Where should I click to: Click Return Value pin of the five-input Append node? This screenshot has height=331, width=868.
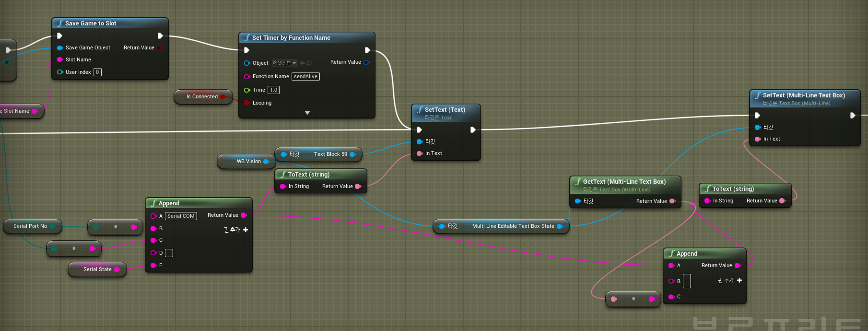tap(244, 215)
